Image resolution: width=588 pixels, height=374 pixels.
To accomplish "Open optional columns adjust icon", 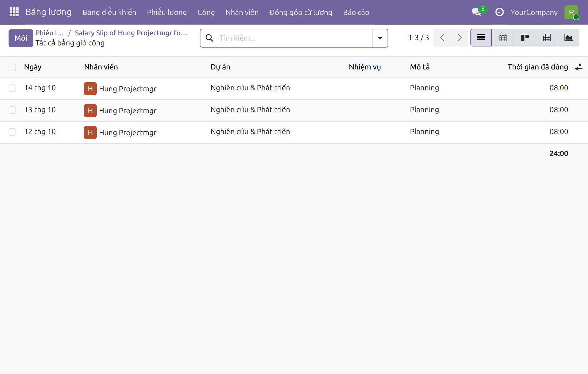I will click(578, 67).
